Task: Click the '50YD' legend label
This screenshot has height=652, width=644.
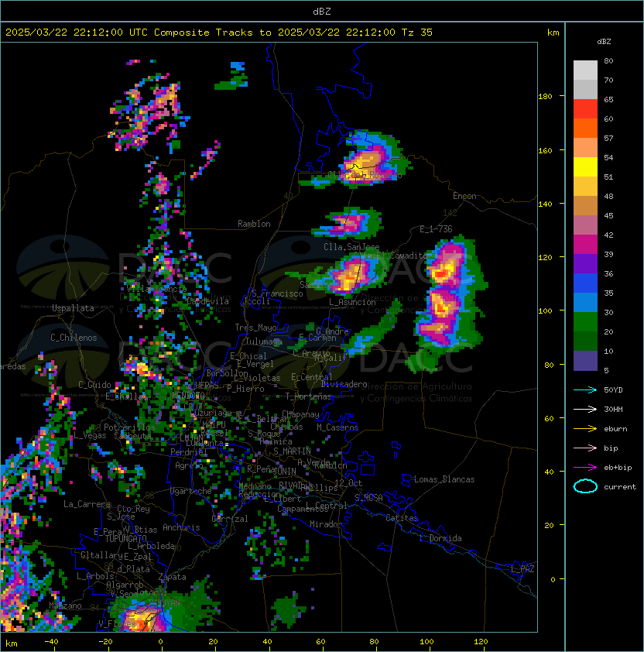Action: (x=613, y=389)
